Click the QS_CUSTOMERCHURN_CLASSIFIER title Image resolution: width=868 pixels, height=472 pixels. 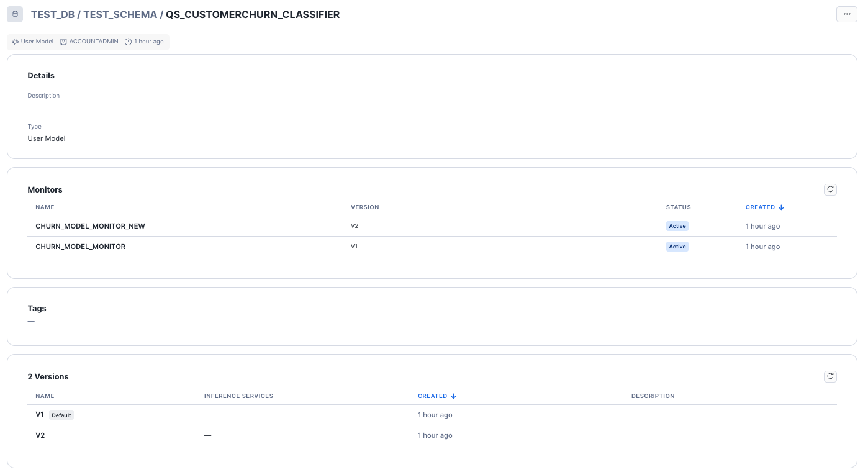pyautogui.click(x=253, y=14)
